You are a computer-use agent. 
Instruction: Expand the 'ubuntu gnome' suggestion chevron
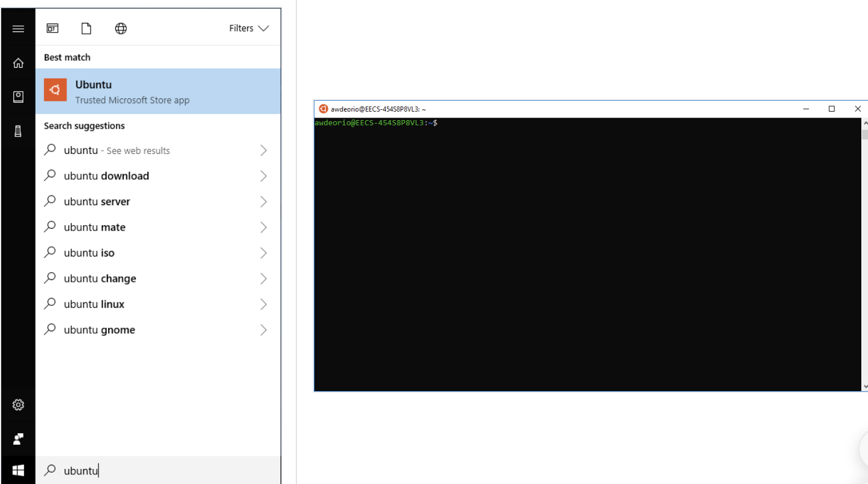263,330
